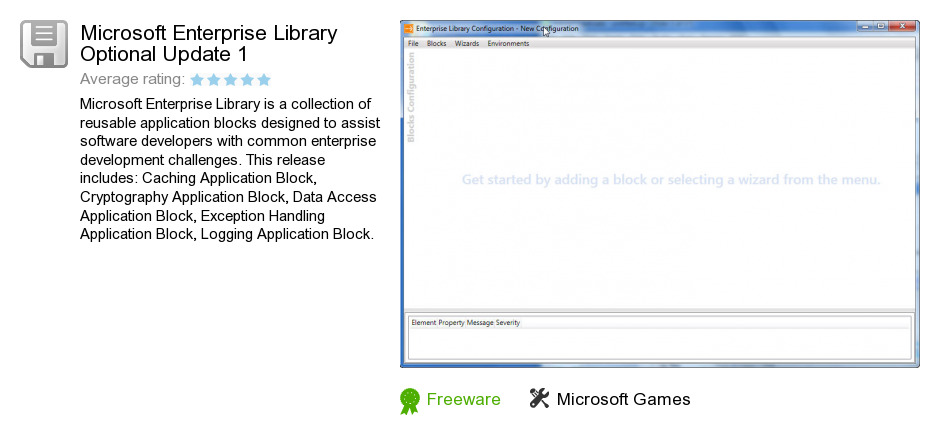The width and height of the screenshot is (940, 445).
Task: Click the Microsoft Enterprise Library Optional Update title
Action: (209, 43)
